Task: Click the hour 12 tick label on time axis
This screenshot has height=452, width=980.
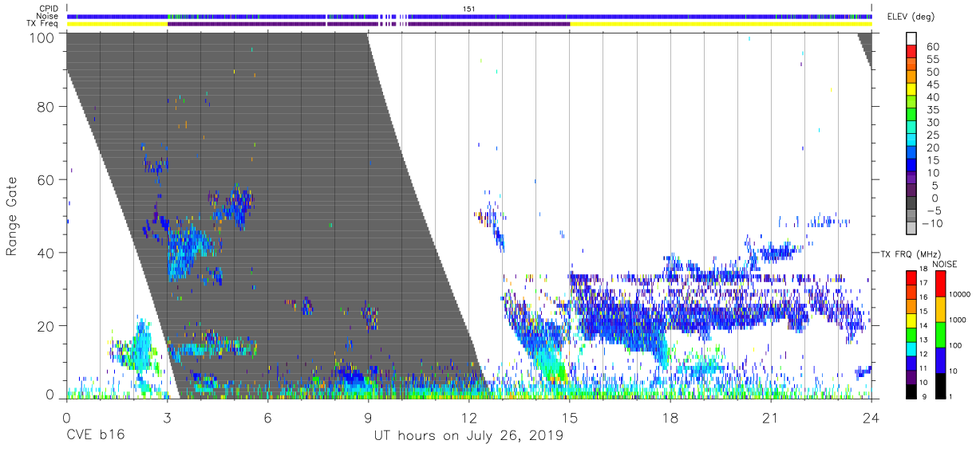Action: point(469,419)
